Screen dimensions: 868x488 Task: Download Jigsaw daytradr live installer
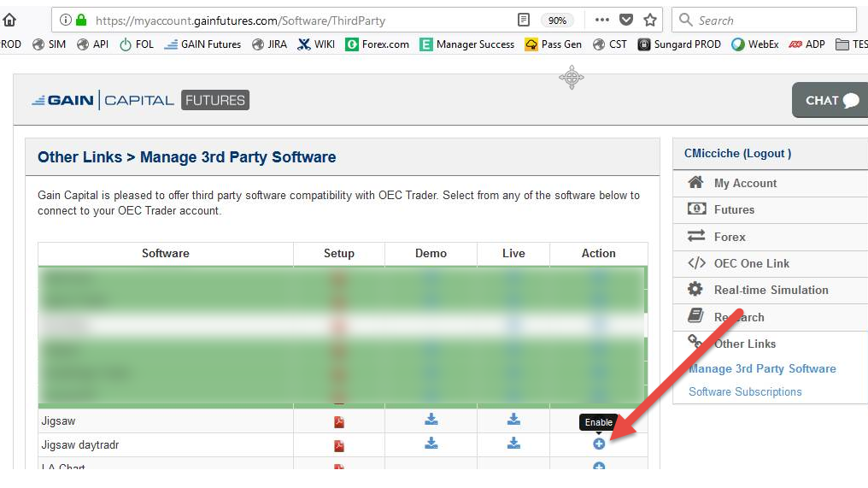click(x=513, y=444)
